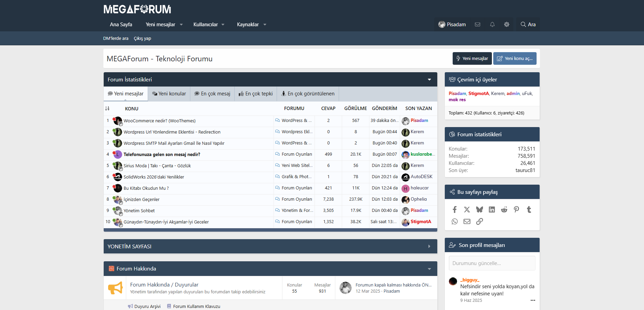Open Çevrim içi üyeler heading link
This screenshot has height=310, width=644.
point(477,79)
